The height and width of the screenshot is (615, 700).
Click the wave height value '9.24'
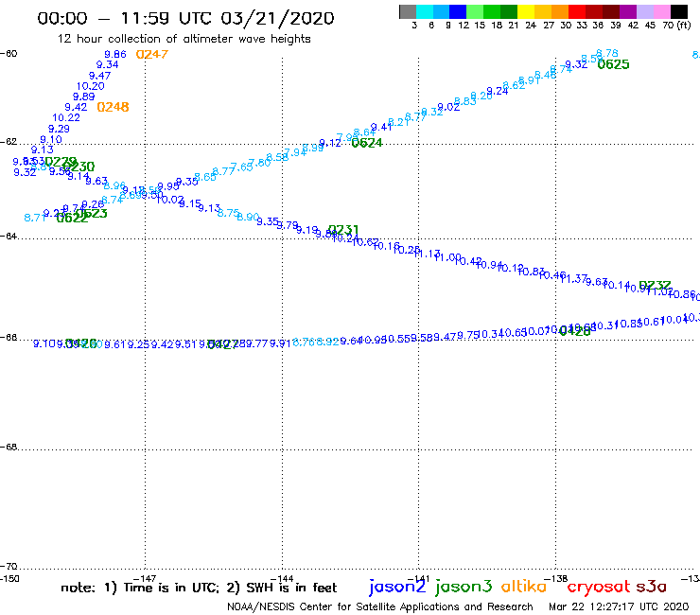click(x=498, y=92)
